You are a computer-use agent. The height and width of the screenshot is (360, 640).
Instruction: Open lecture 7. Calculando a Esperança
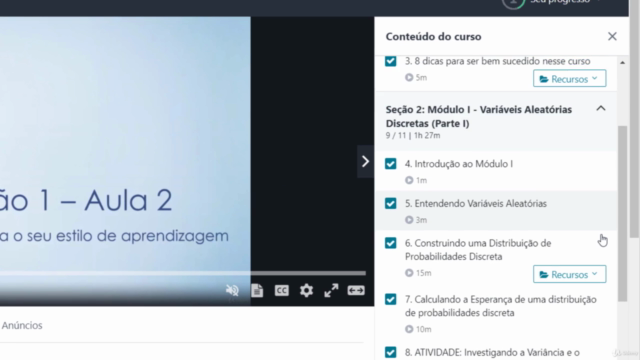[501, 306]
